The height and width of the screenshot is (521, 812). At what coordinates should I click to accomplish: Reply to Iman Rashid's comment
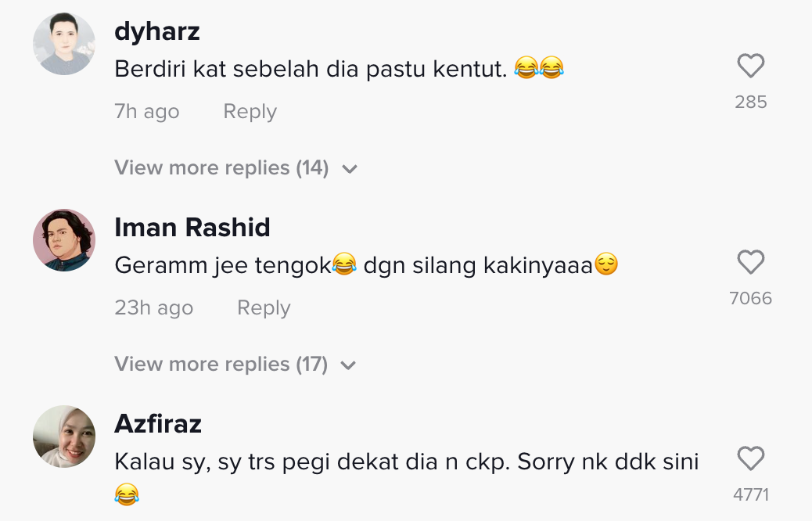tap(264, 308)
